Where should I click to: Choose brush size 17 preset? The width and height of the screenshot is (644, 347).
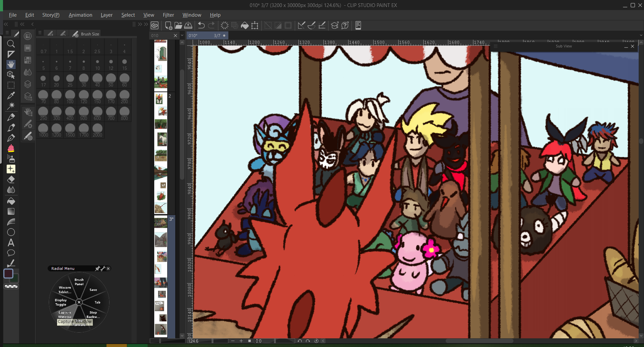43,80
